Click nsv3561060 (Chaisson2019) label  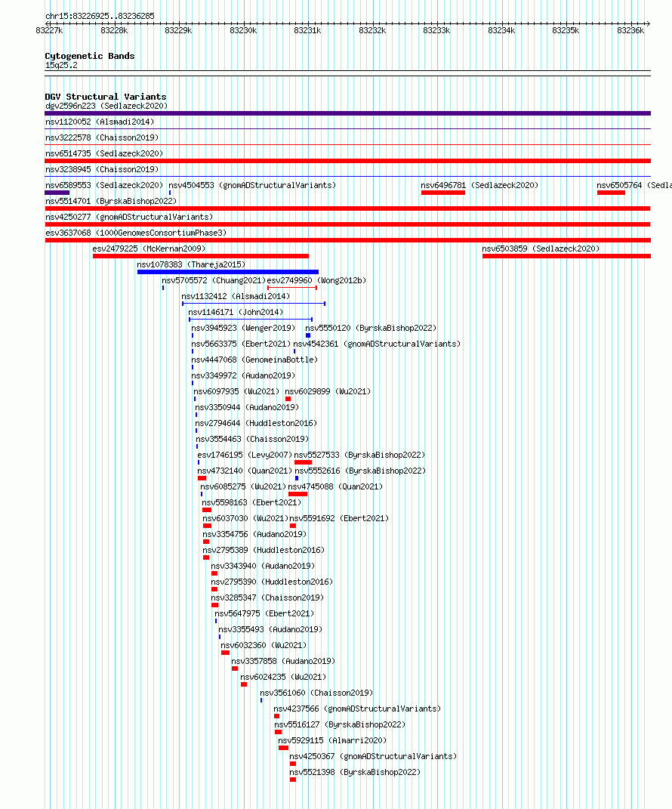(x=316, y=693)
